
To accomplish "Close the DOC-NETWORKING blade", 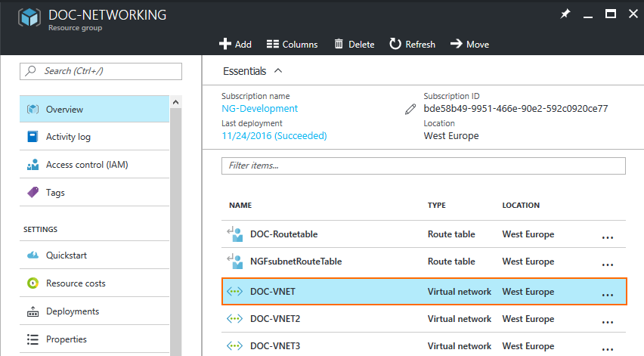I will 633,14.
